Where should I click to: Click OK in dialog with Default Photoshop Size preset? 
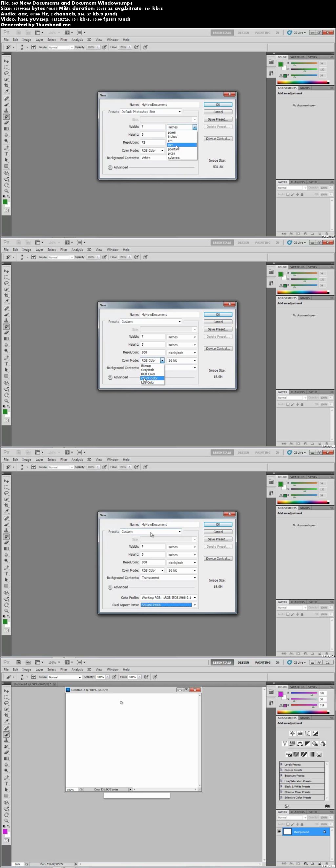(x=218, y=105)
